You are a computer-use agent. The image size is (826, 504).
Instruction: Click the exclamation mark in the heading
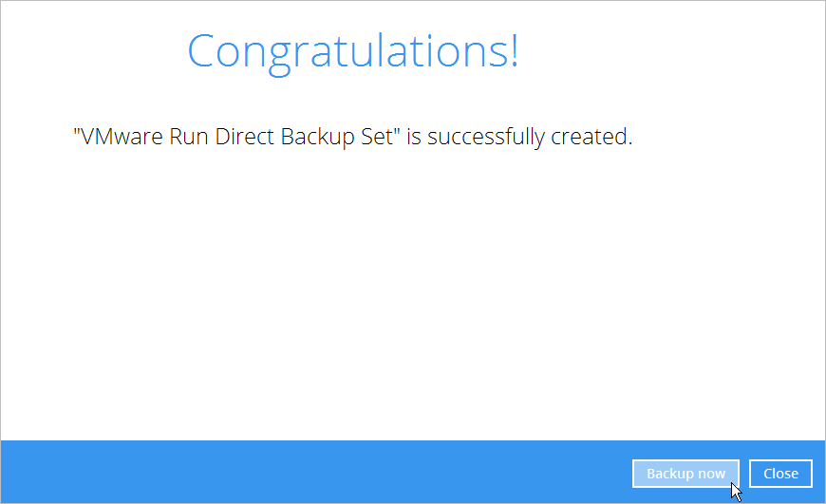[x=513, y=51]
